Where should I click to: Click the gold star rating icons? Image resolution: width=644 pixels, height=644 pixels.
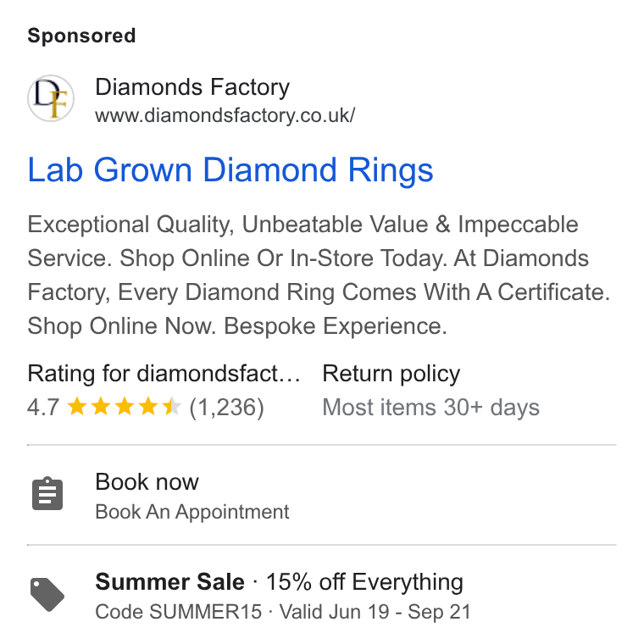[x=124, y=407]
